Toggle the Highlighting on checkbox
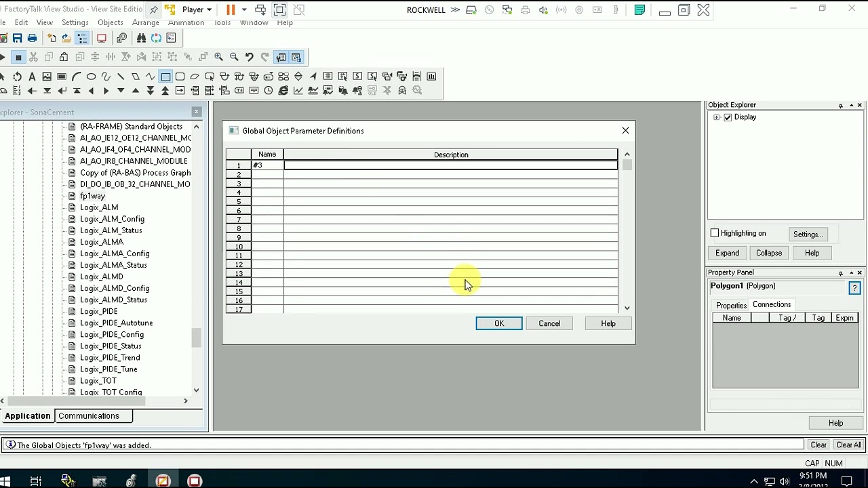Screen dimensions: 868x488 tap(715, 233)
